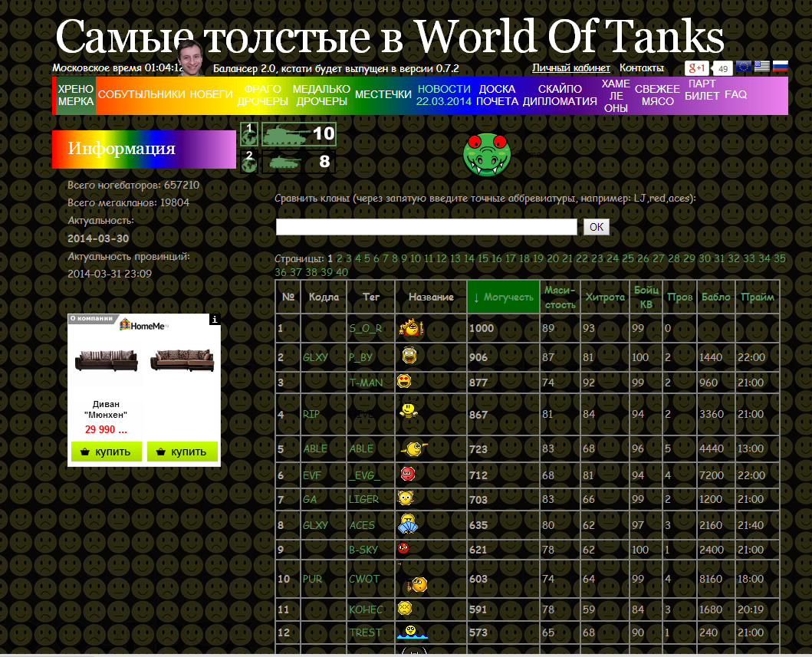Click the CWOT clan emblem icon
This screenshot has width=812, height=657.
tap(418, 585)
